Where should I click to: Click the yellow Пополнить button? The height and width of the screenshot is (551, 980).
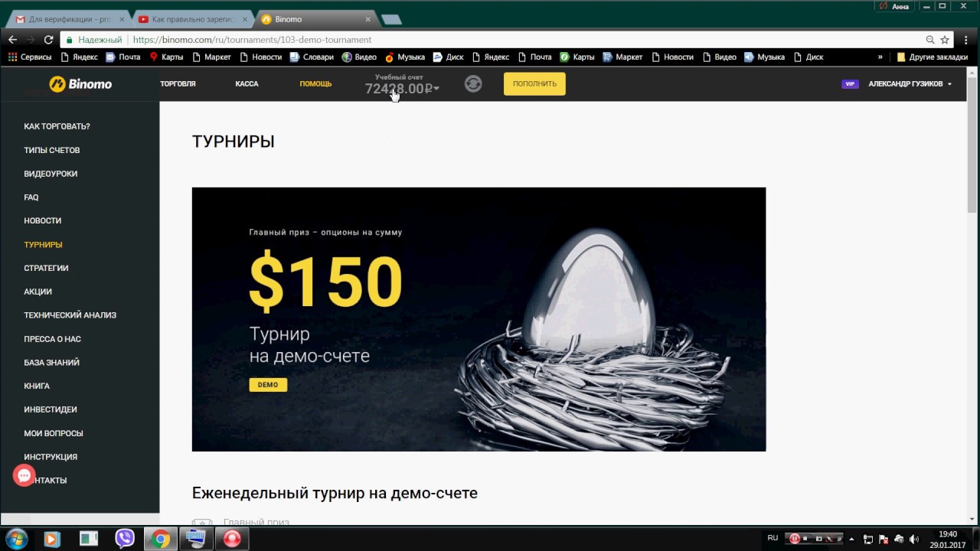coord(534,84)
